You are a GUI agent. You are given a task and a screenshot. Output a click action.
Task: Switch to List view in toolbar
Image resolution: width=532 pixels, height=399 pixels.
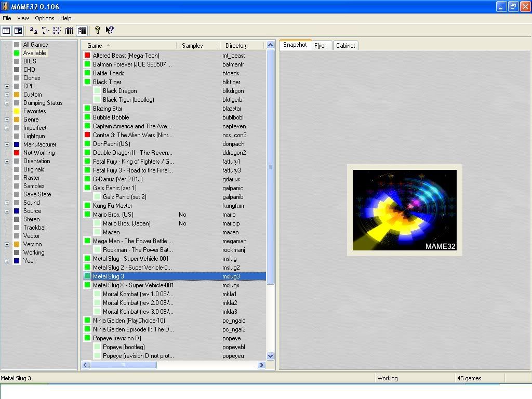[57, 31]
